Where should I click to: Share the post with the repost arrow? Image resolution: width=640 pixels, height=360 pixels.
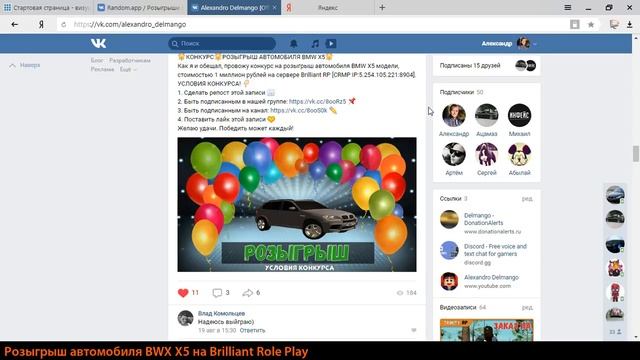(247, 293)
